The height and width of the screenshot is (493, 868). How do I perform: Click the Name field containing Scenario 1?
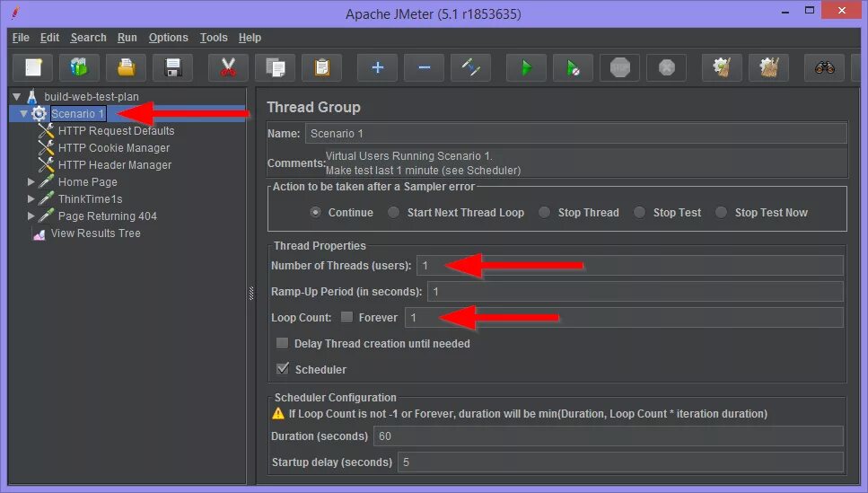(x=575, y=134)
